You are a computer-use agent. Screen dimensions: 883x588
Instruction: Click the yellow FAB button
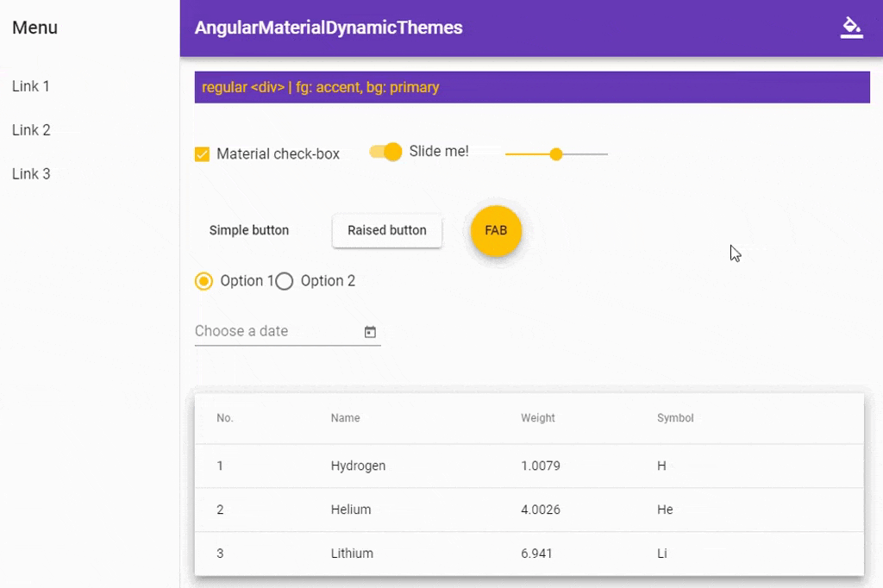496,231
